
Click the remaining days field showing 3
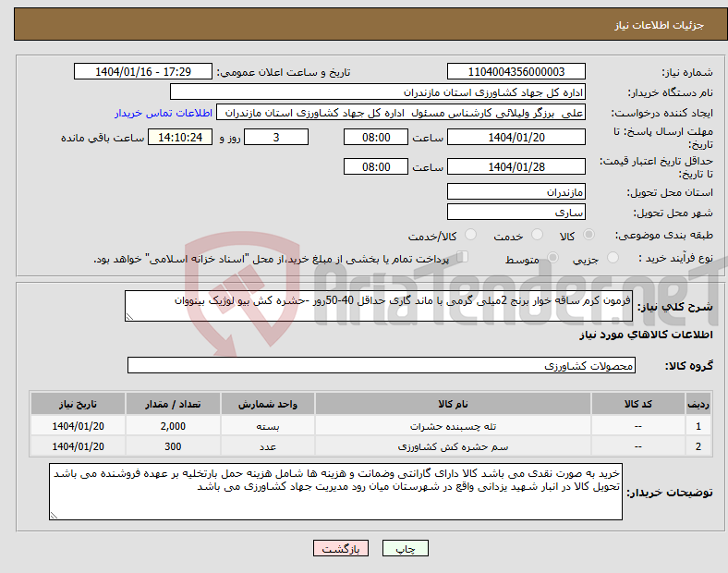point(276,137)
